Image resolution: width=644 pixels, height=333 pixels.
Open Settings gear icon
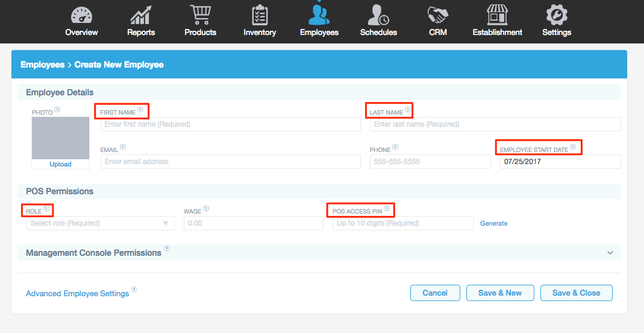pos(556,15)
